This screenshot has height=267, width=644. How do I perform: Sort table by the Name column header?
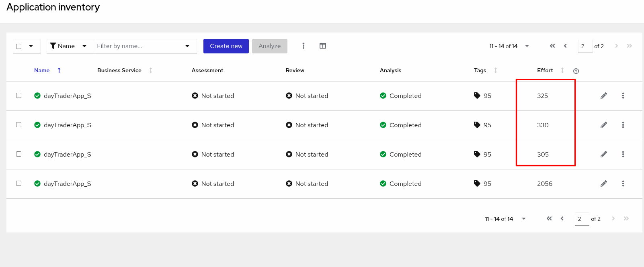coord(42,70)
